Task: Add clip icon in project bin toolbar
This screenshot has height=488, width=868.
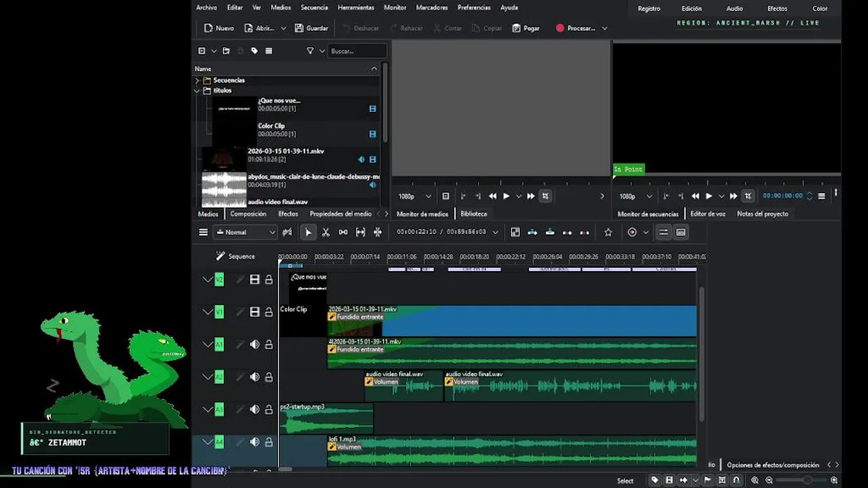Action: pos(201,51)
